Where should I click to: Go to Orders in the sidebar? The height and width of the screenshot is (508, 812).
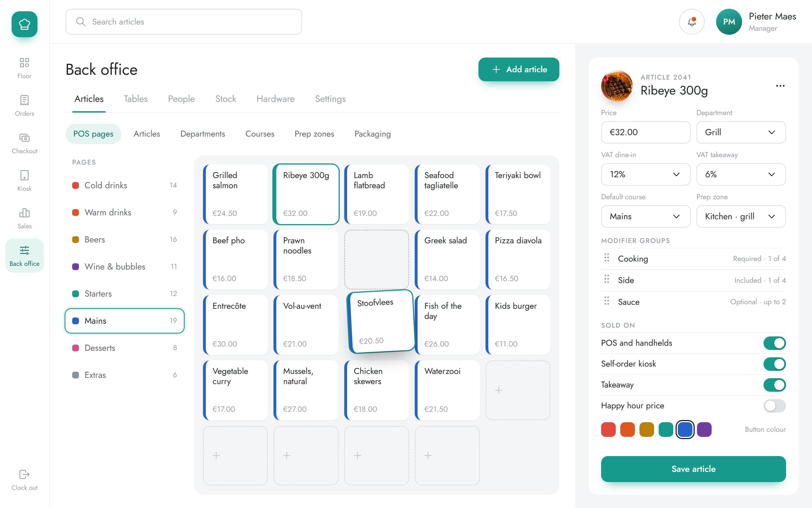(x=25, y=106)
